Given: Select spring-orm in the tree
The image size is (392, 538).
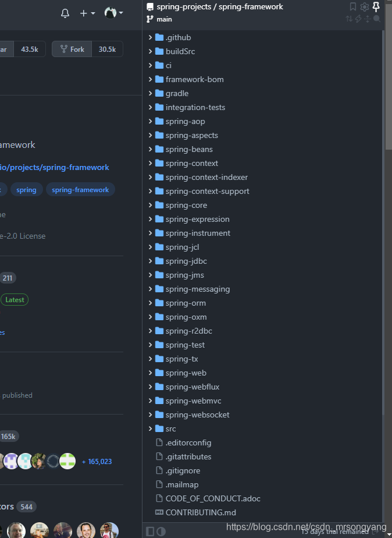Looking at the screenshot, I should click(186, 303).
